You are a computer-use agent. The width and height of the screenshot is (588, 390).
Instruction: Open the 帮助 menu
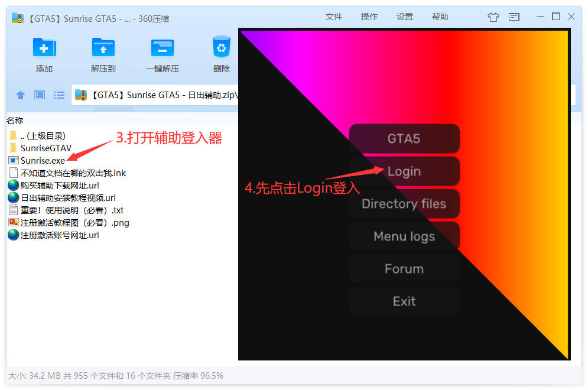point(440,17)
